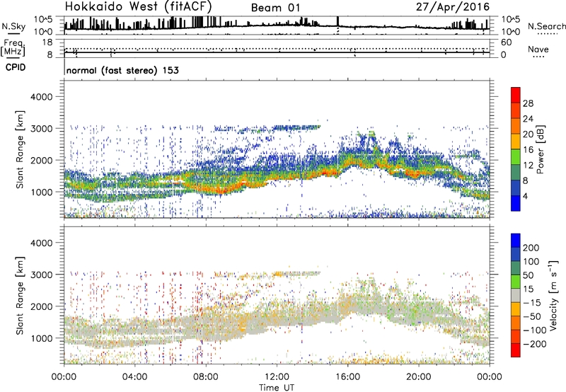Click the date '27/Apr/2016'
This screenshot has height=392, width=566.
[453, 7]
